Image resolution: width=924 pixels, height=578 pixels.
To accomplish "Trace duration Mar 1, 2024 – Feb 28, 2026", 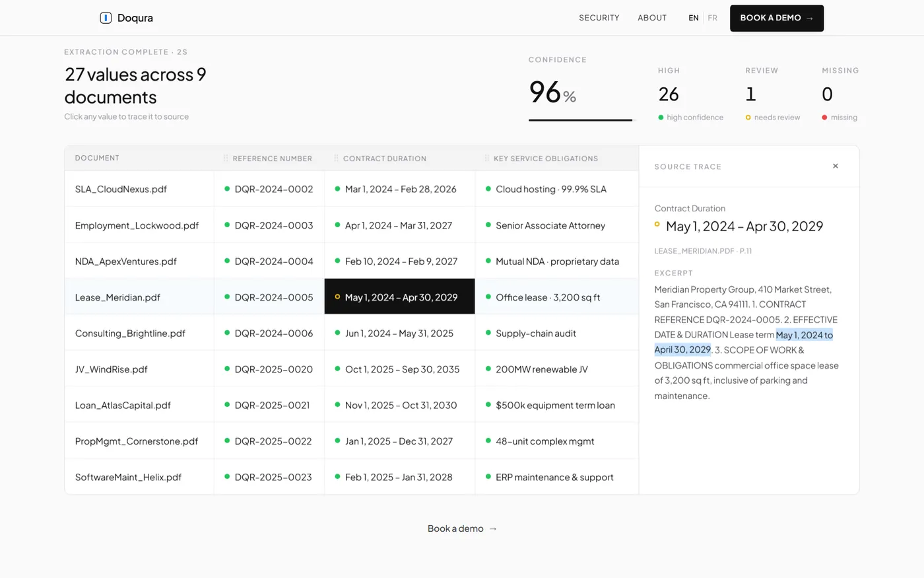I will pos(400,189).
